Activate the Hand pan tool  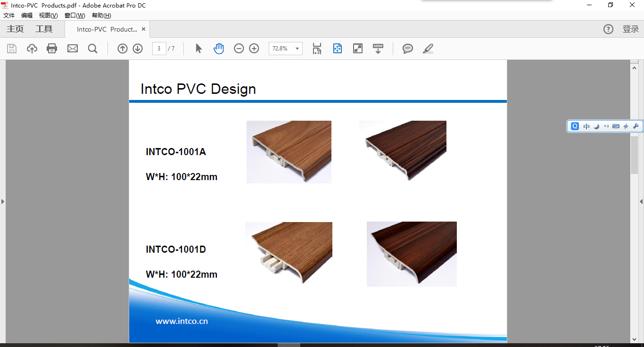point(219,49)
